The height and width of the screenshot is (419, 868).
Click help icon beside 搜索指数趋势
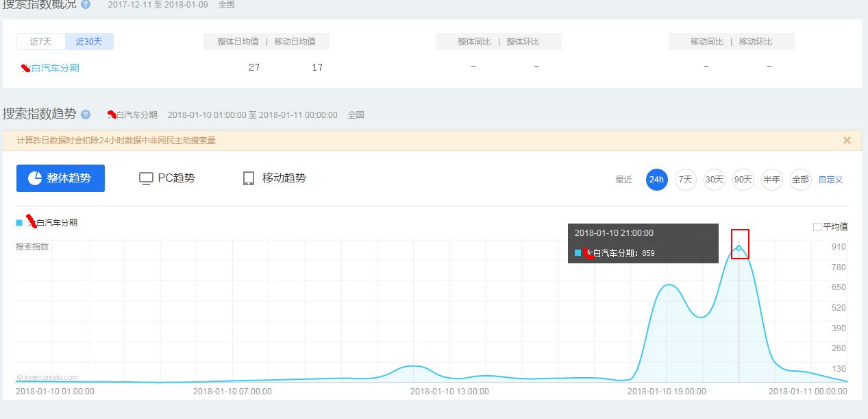pyautogui.click(x=86, y=115)
